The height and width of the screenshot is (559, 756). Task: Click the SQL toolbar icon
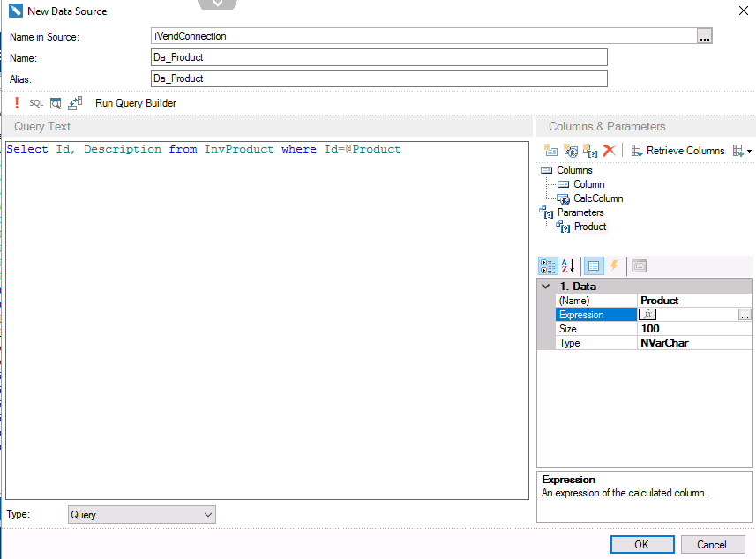[36, 102]
